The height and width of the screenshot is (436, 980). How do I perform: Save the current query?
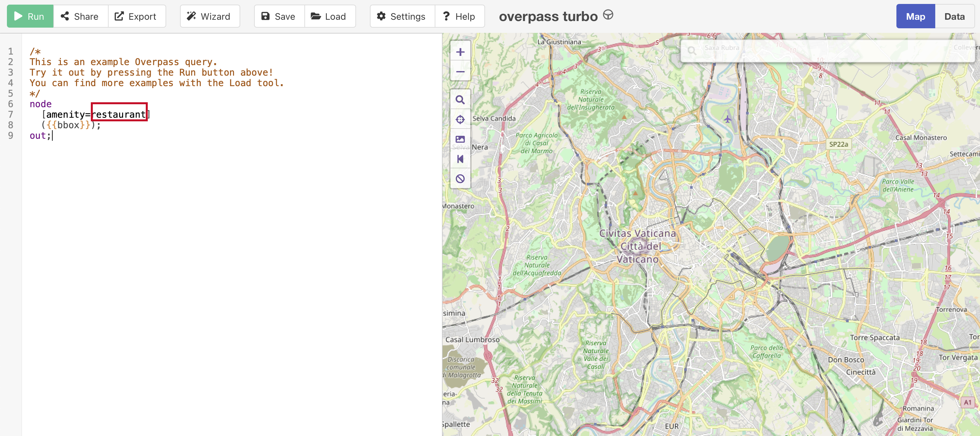(279, 16)
